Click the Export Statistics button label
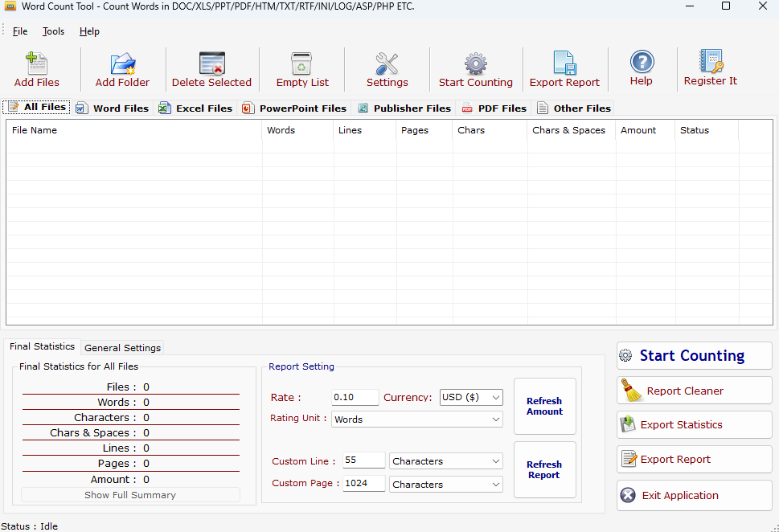 coord(681,424)
